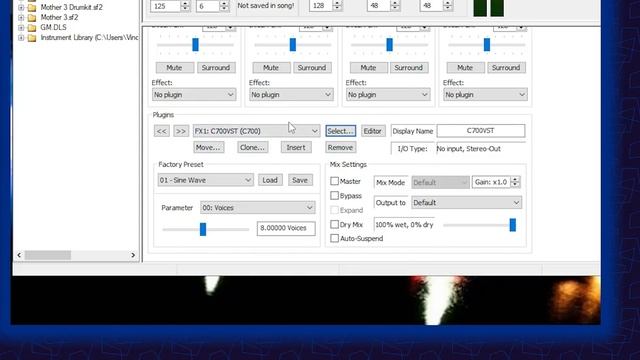Mute the first channel
This screenshot has width=640, height=360.
tap(174, 68)
